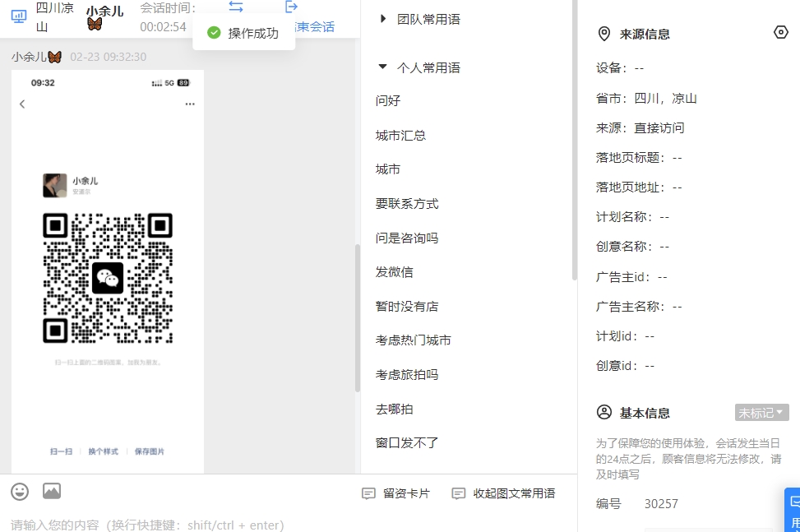
Task: Click the 设备: -- row
Action: (620, 68)
